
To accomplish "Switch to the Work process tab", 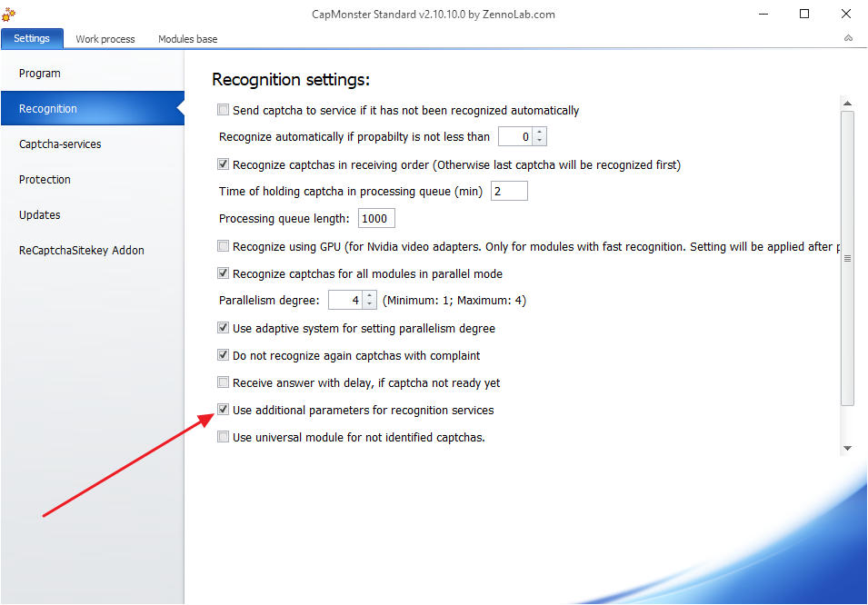I will [105, 39].
